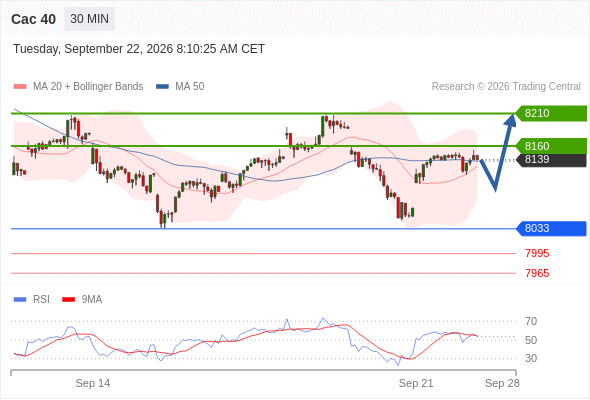Viewport: 590px width, 400px height.
Task: Click the RSI 70 level label
Action: pos(531,321)
